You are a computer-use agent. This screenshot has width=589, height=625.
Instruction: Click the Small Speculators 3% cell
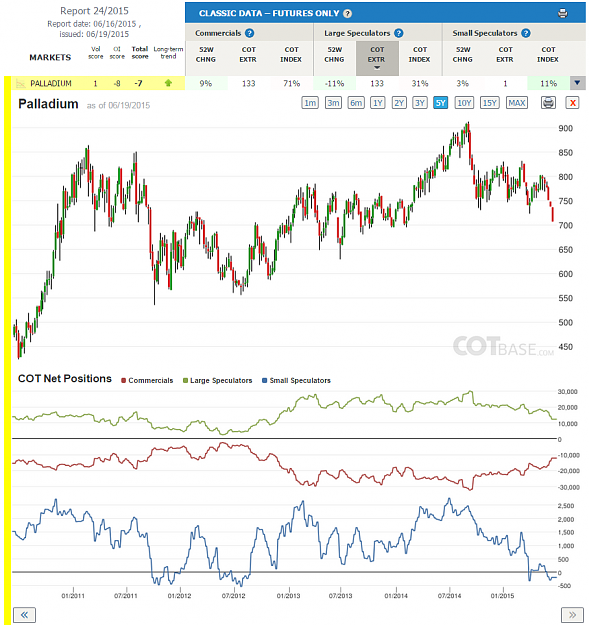pyautogui.click(x=463, y=83)
